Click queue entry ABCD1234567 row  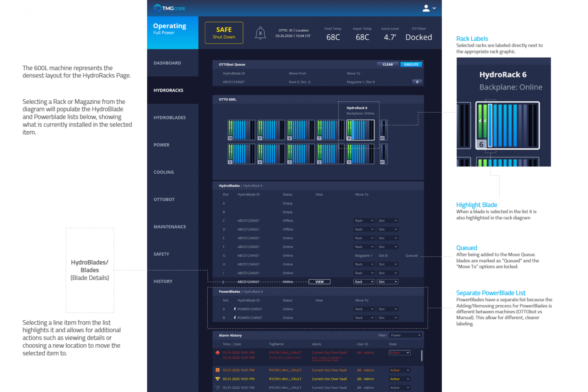tap(318, 82)
